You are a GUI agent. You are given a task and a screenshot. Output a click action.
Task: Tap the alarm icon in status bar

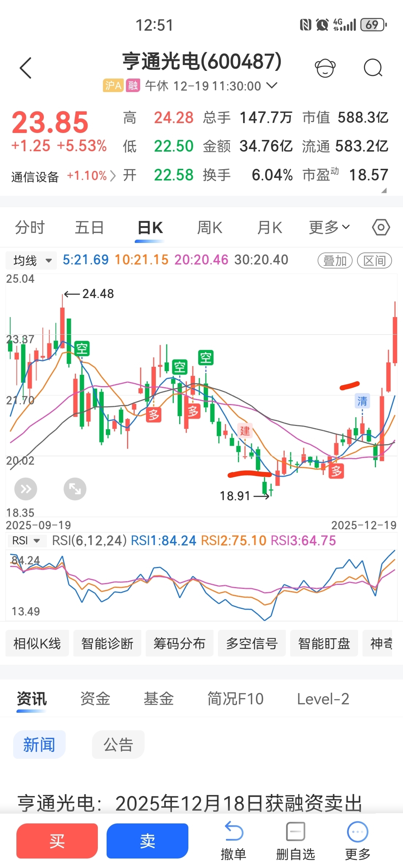coord(322,25)
